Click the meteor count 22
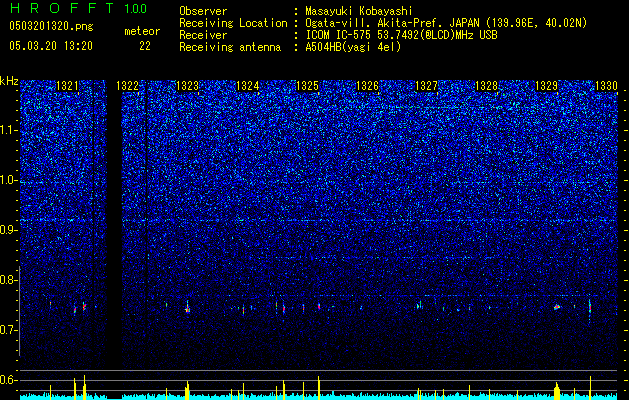Screen dimensions: 629x400 coord(145,46)
